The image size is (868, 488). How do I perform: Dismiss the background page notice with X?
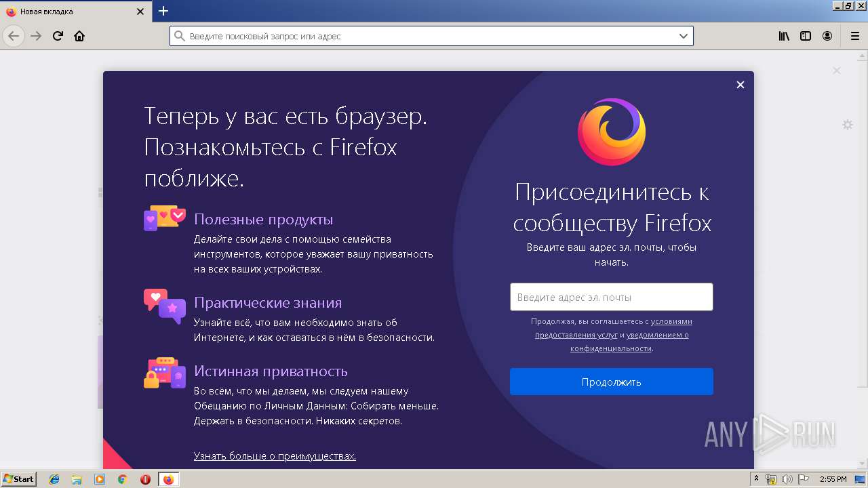coord(836,70)
